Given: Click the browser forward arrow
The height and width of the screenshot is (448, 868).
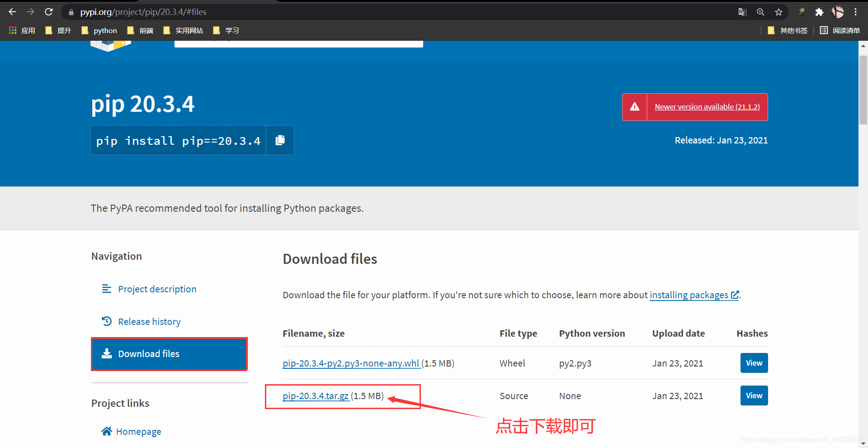Looking at the screenshot, I should (x=30, y=12).
